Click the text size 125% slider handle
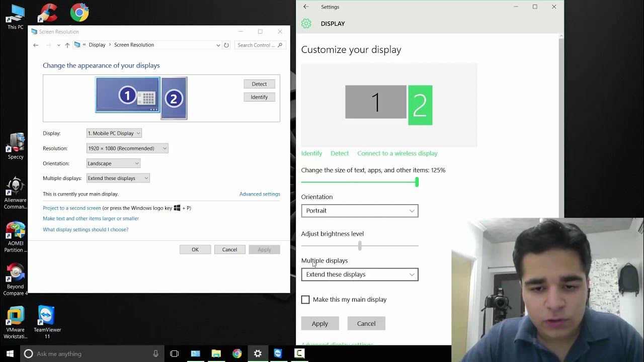The height and width of the screenshot is (362, 644). [x=417, y=182]
